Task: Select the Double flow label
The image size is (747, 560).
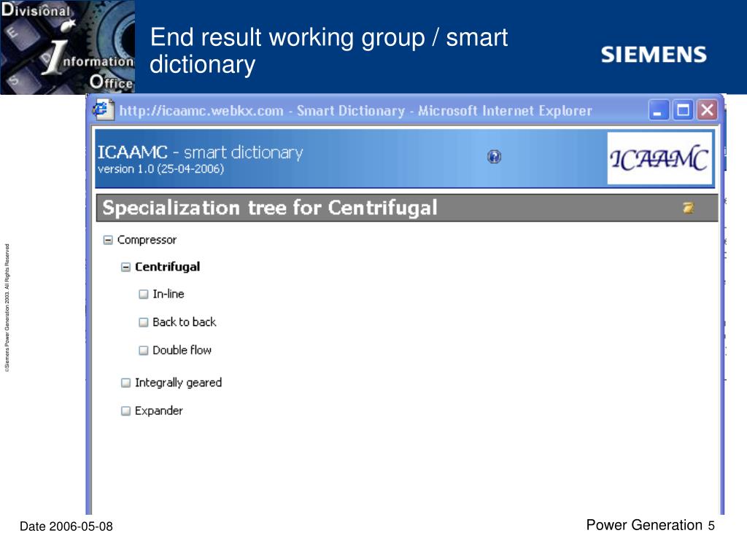Action: 182,350
